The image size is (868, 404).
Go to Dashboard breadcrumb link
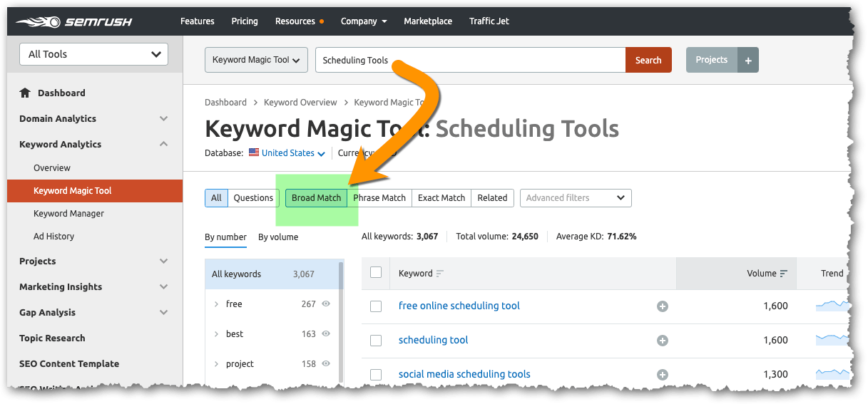[x=225, y=103]
